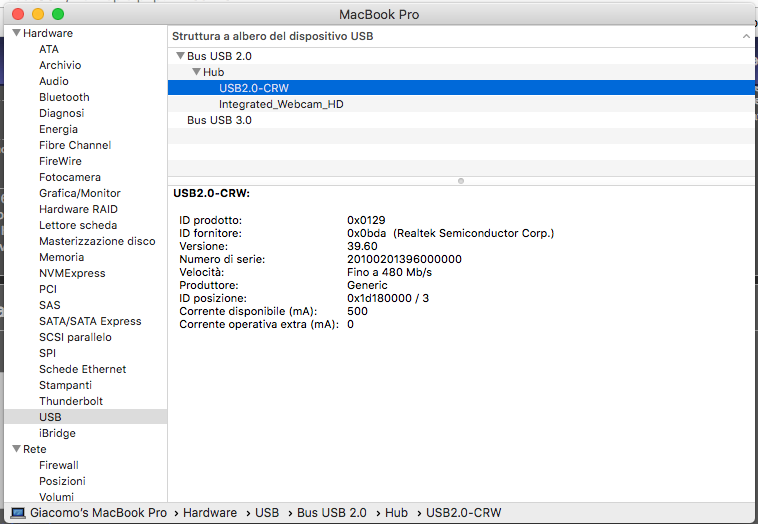Screen dimensions: 758x524
Task: Open the SPI entry
Action: (47, 353)
